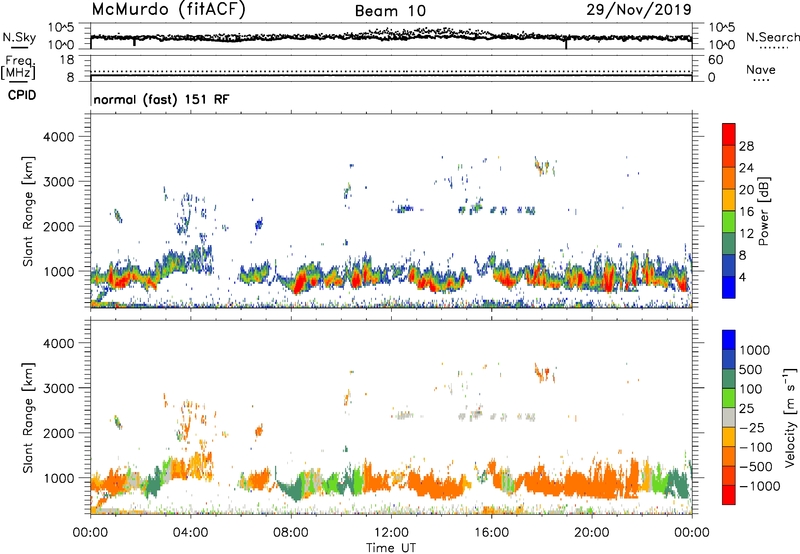Click the 'Beam 10' heading
Image resolution: width=800 pixels, height=554 pixels.
click(390, 11)
